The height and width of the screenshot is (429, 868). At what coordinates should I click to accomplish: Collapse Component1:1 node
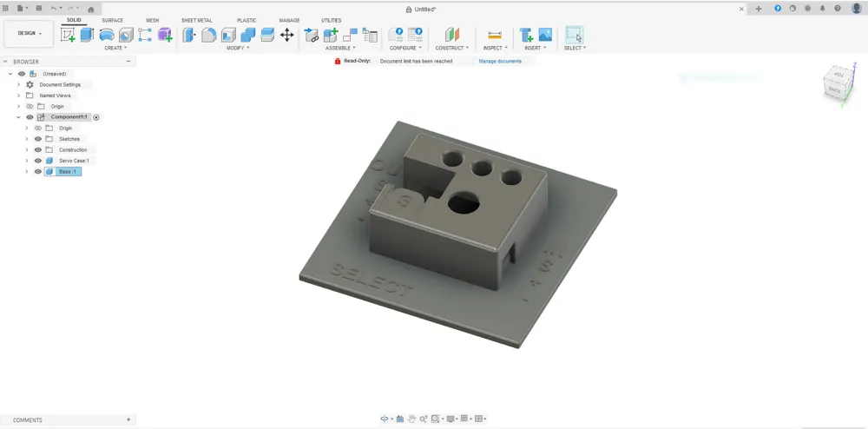pyautogui.click(x=18, y=117)
